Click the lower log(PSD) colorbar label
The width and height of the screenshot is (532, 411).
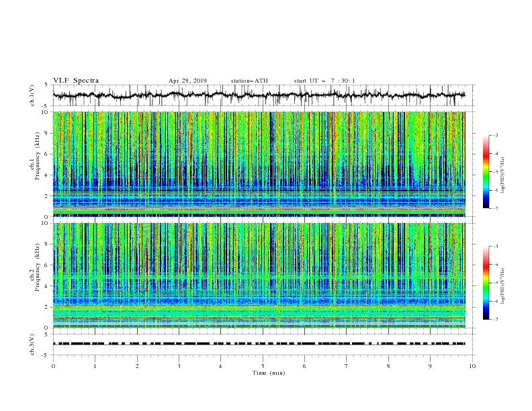coord(503,286)
